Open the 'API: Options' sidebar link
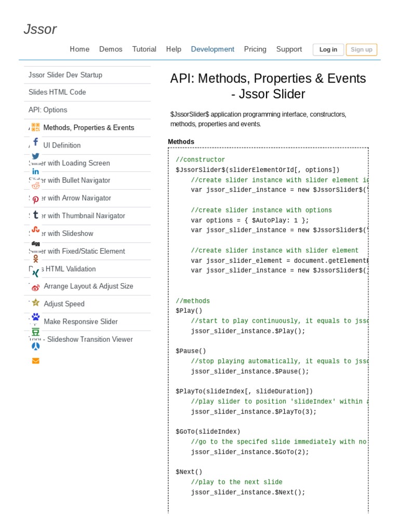Viewport: 399px width, 532px height. (x=48, y=110)
